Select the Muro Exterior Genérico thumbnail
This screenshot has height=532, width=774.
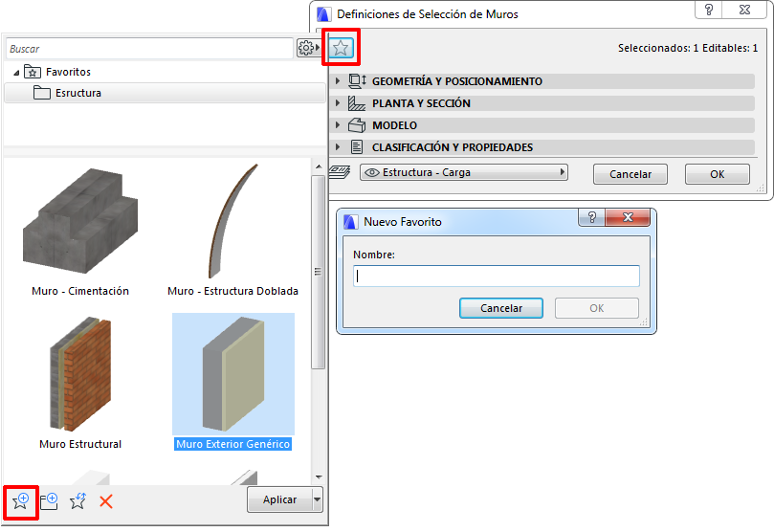click(233, 374)
